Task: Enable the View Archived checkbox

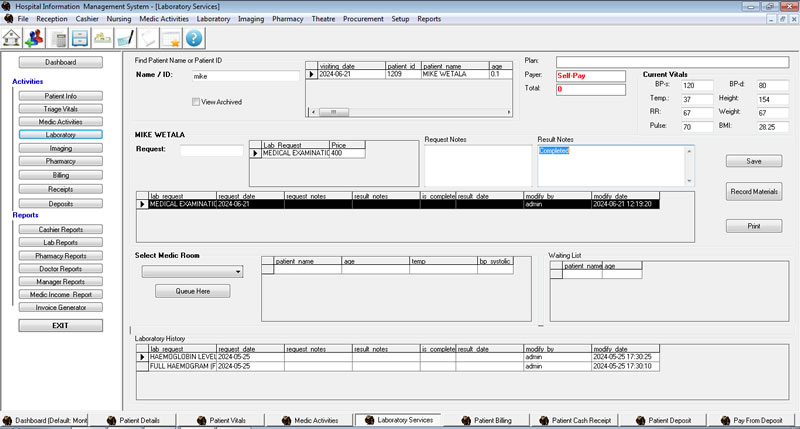Action: click(197, 101)
